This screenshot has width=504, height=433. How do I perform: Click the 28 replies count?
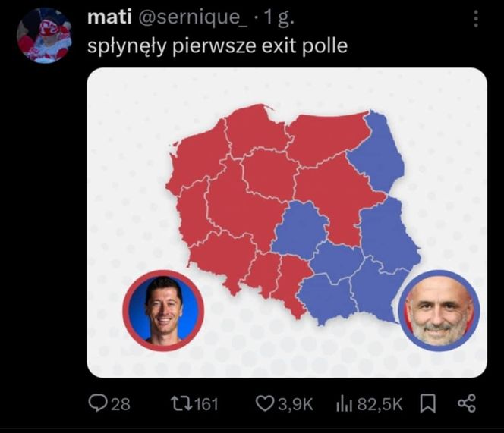[x=121, y=404]
